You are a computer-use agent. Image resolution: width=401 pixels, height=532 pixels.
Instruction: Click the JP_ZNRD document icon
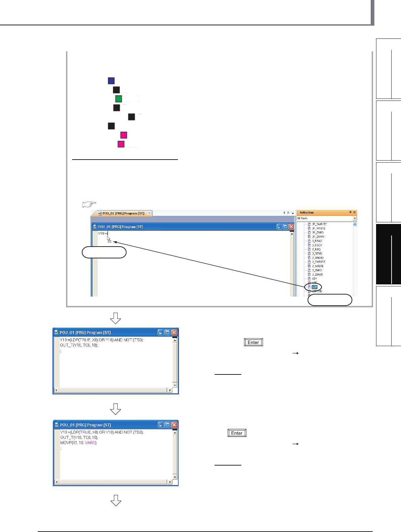[309, 232]
